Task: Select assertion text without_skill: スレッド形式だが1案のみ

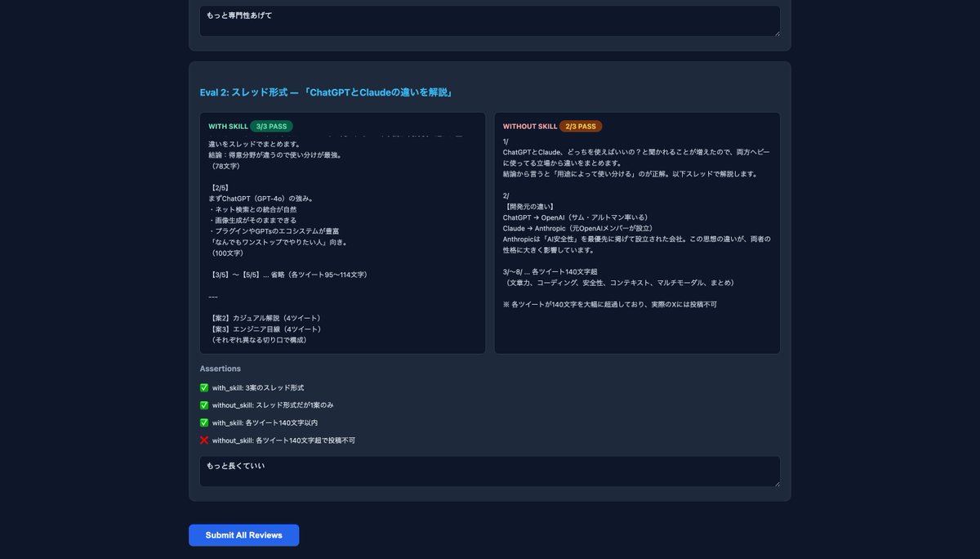Action: click(273, 405)
